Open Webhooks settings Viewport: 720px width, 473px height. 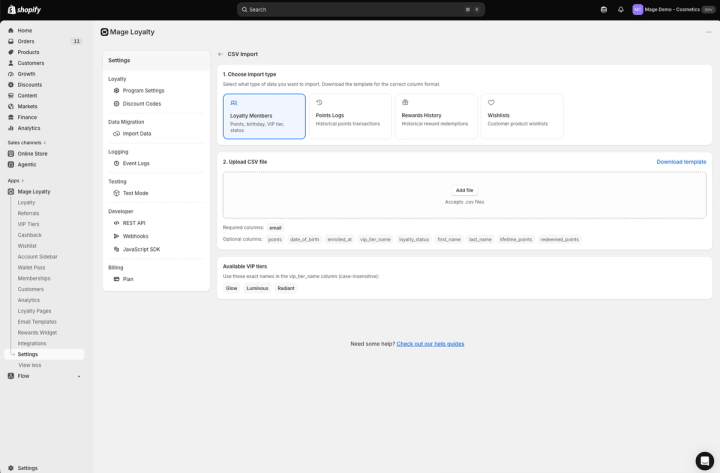[135, 236]
